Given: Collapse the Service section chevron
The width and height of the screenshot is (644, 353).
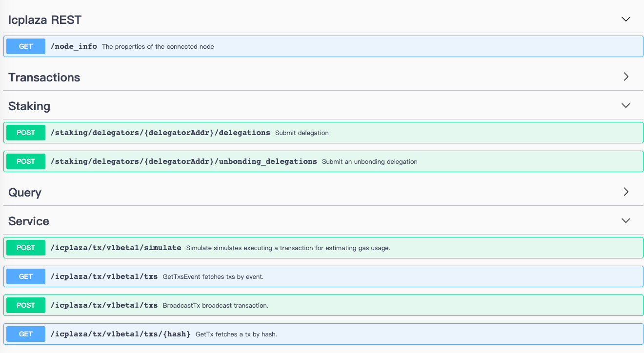Looking at the screenshot, I should [626, 221].
